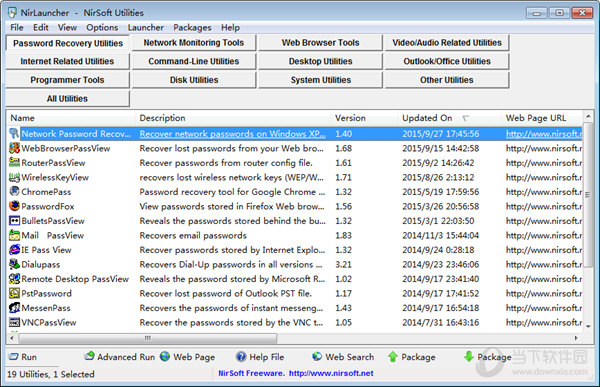Open Network Password Recovery web page URL

click(544, 134)
